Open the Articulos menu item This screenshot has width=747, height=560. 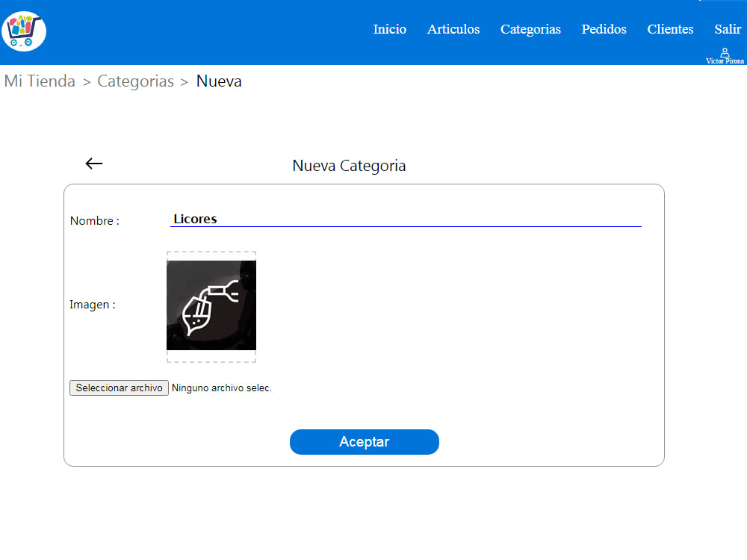[453, 29]
